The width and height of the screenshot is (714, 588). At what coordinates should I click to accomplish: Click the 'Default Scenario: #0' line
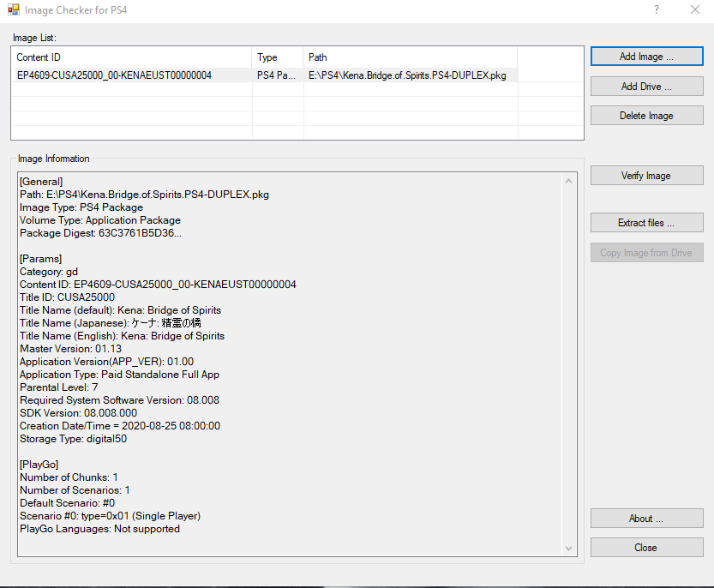pyautogui.click(x=68, y=503)
